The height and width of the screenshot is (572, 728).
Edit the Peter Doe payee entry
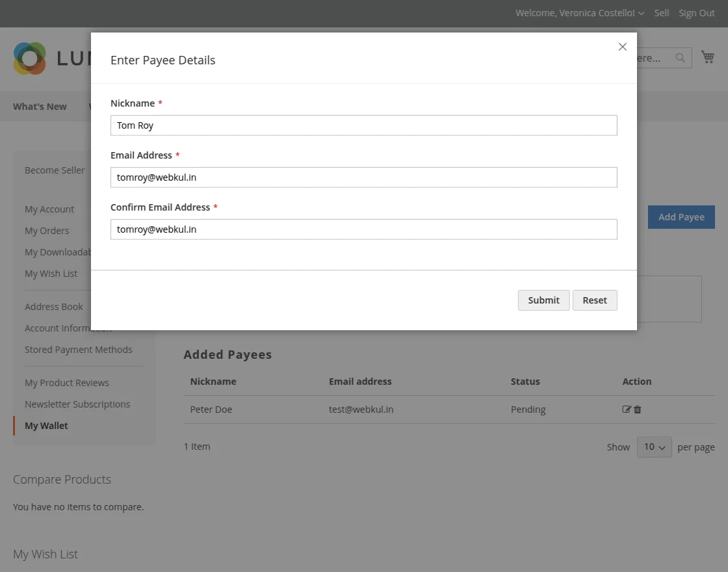(625, 409)
